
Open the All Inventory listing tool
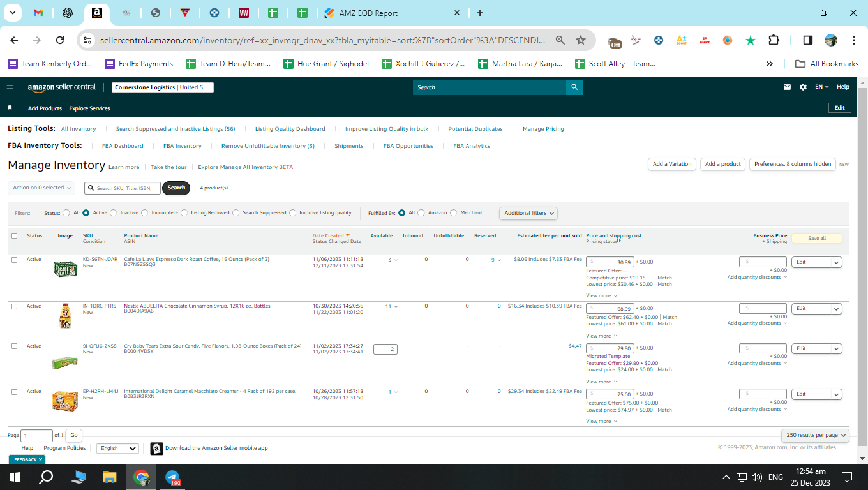79,129
